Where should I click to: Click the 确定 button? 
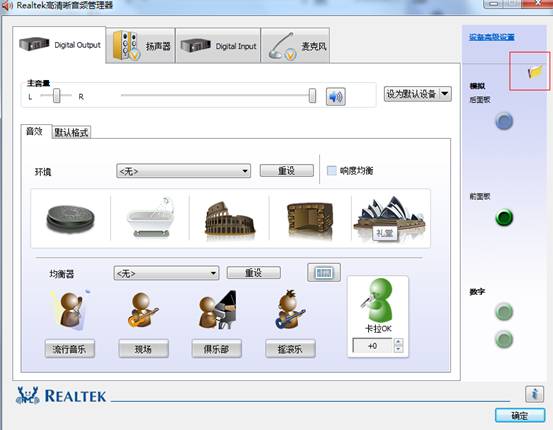[520, 416]
